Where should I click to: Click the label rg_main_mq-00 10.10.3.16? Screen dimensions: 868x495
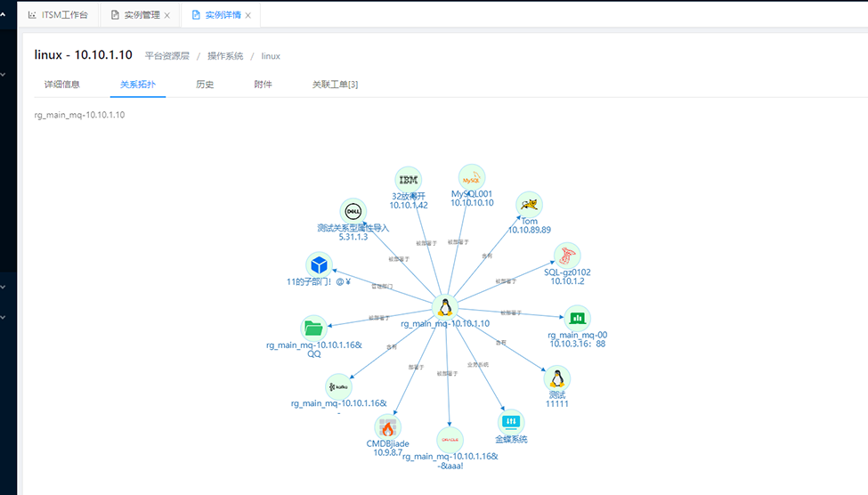coord(578,339)
